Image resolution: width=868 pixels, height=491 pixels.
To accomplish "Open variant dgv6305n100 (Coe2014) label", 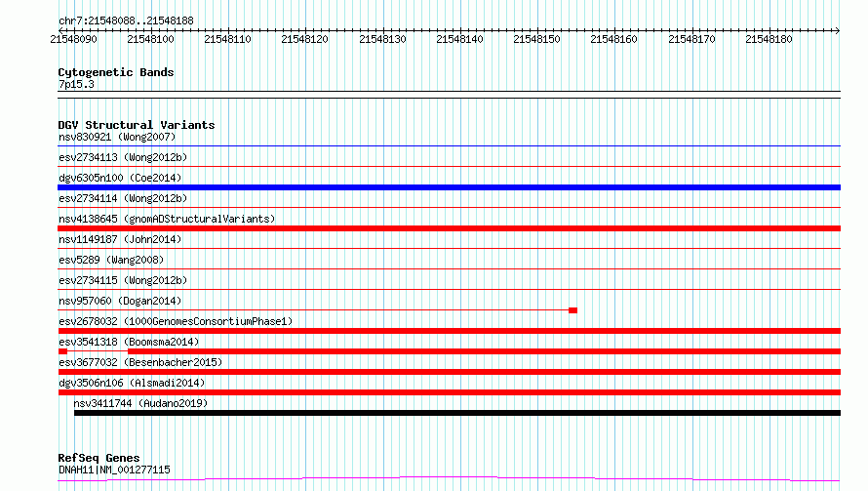I will pyautogui.click(x=120, y=178).
